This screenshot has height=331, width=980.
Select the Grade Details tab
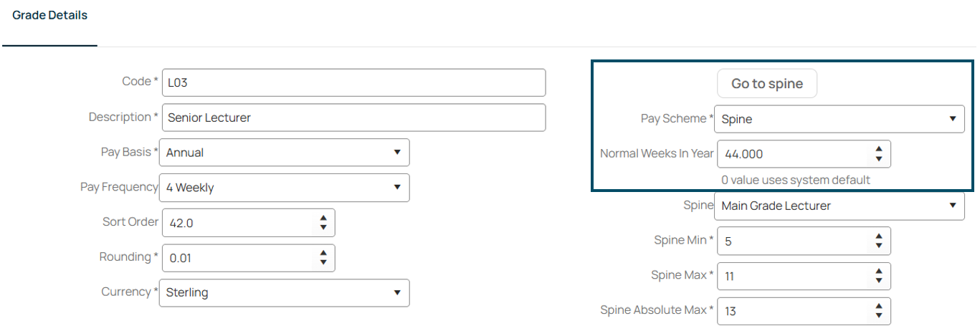(50, 15)
